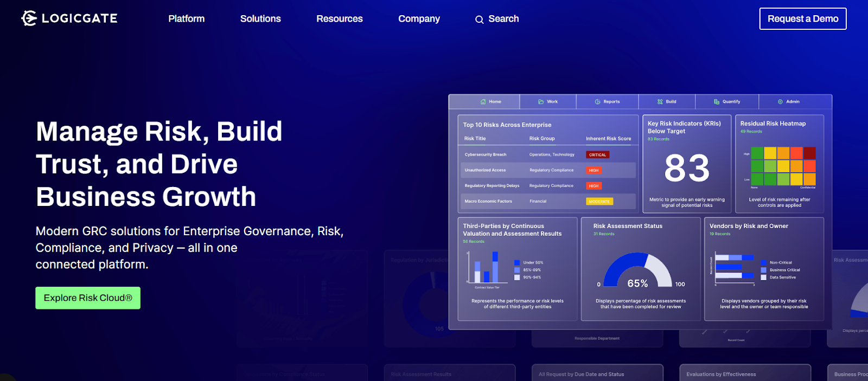This screenshot has width=868, height=381.
Task: Click the Reports chart icon in dashboard
Action: [x=597, y=102]
